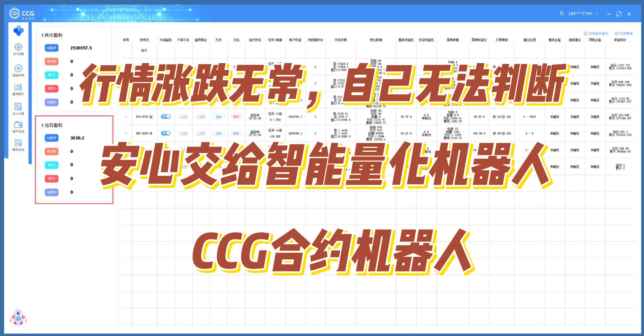This screenshot has height=336, width=644.
Task: Open 盈利统计 chart icon
Action: [x=18, y=87]
